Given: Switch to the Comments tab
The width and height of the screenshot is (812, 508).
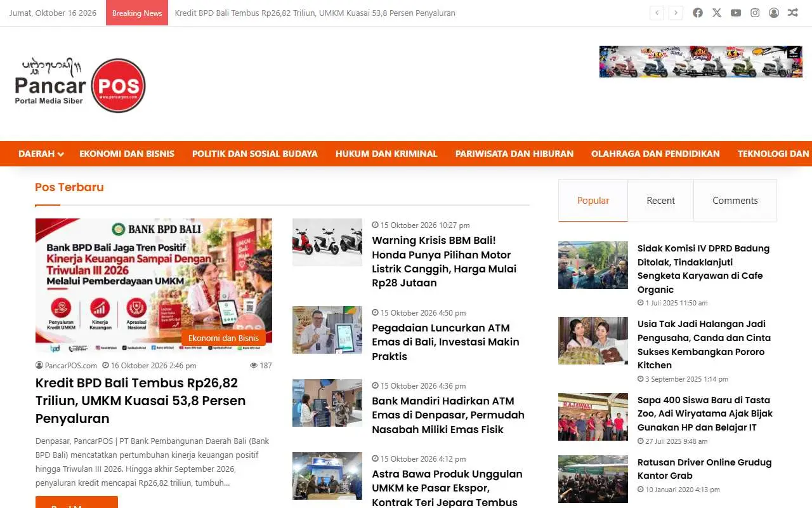Looking at the screenshot, I should [735, 201].
